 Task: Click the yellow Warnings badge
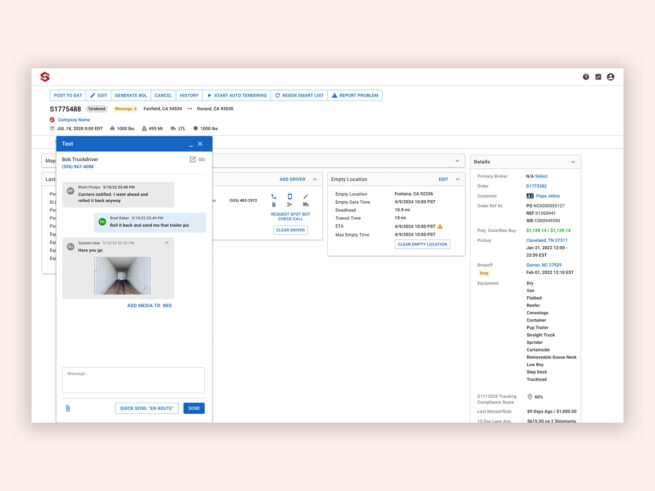coord(125,109)
